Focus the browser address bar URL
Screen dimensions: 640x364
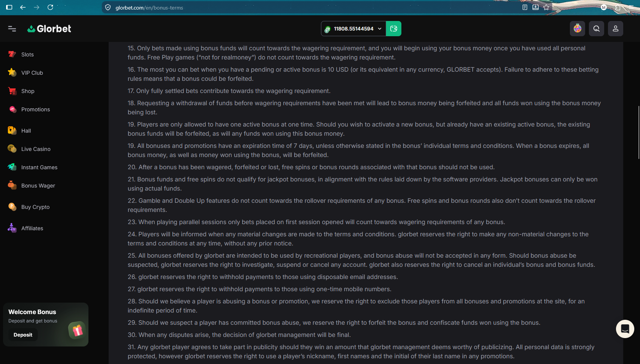149,8
